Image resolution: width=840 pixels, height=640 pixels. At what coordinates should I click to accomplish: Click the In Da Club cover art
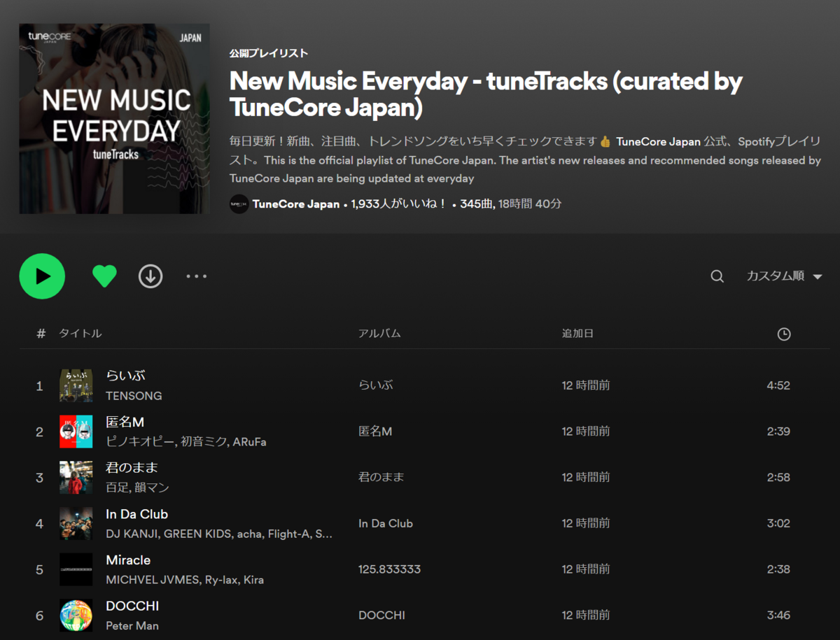[x=76, y=524]
